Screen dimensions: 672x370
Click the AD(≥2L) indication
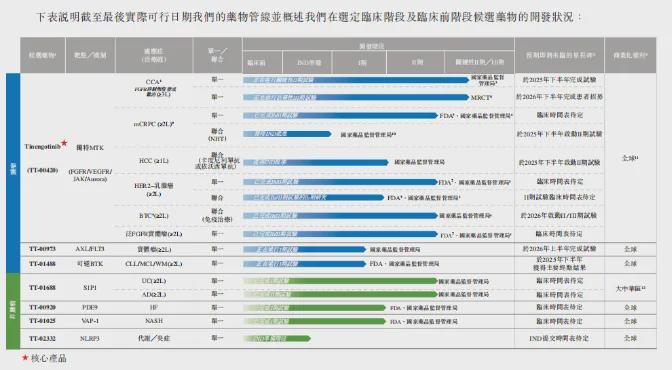point(153,295)
